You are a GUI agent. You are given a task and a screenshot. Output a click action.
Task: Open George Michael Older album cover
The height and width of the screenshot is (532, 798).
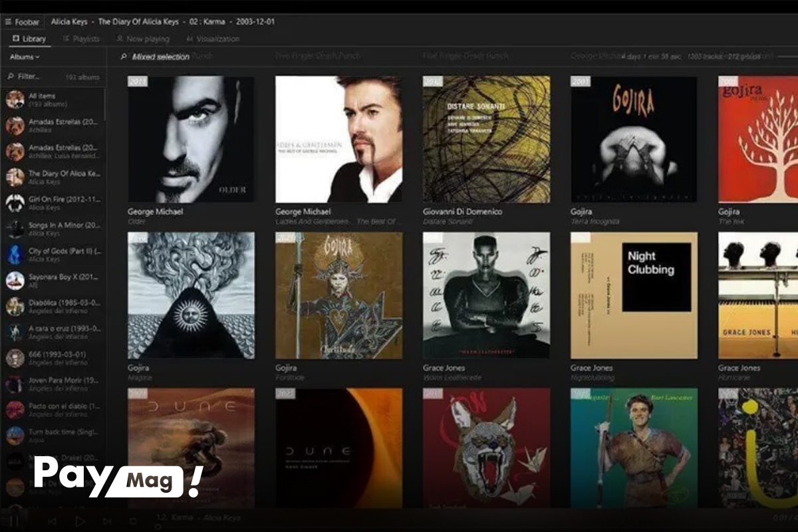click(x=191, y=139)
